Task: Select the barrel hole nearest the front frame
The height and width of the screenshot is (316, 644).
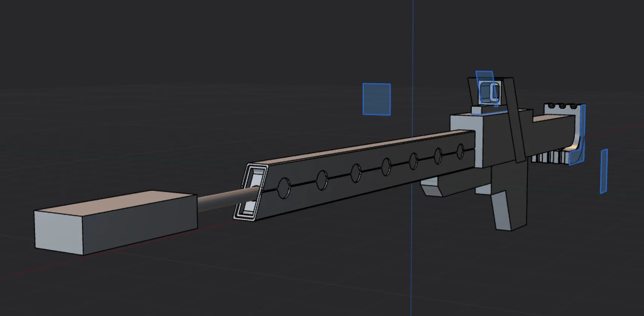Action: tap(284, 188)
